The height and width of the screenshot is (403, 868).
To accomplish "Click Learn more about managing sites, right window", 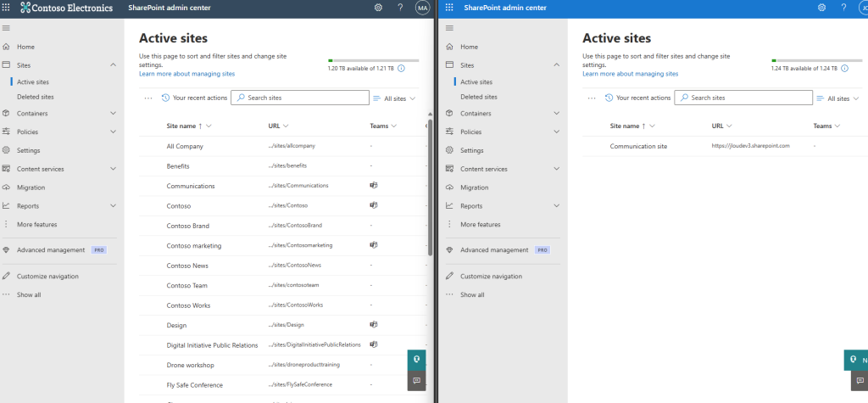I will pos(631,74).
